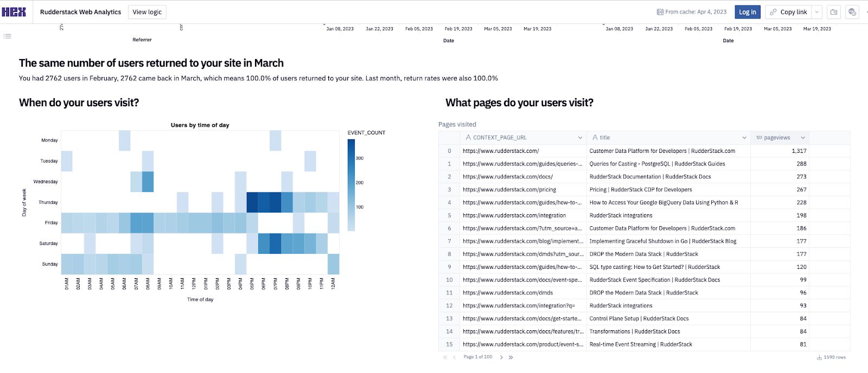This screenshot has width=868, height=373.
Task: Click the 'Page 1 of 100' indicator
Action: [478, 357]
